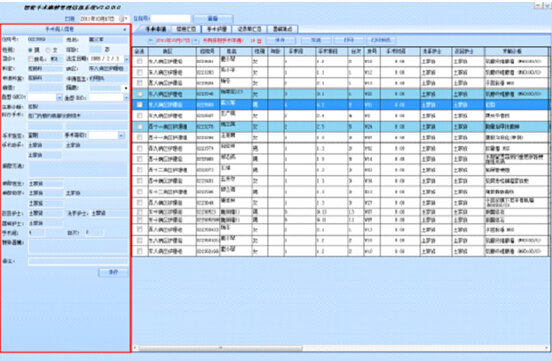Screen dimensions: 552x361
Task: Advance to next day with the arrow after the red date
Action: click(196, 41)
